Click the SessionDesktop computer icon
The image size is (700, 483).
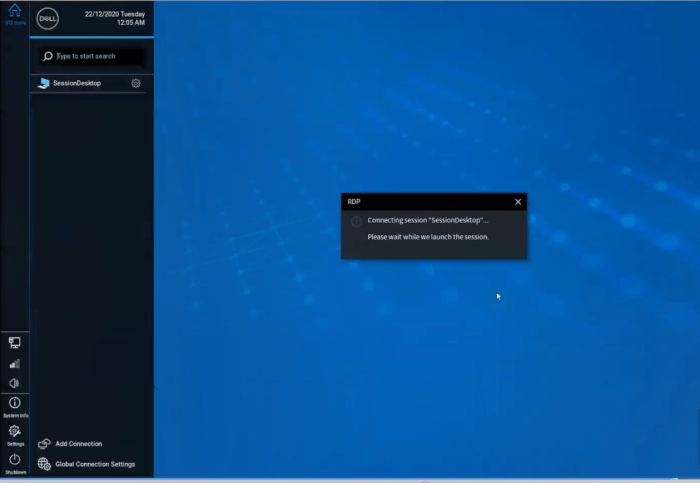click(x=44, y=84)
